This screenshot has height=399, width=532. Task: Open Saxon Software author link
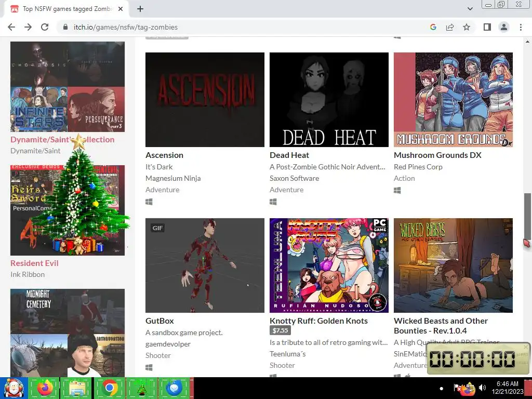[x=295, y=178]
